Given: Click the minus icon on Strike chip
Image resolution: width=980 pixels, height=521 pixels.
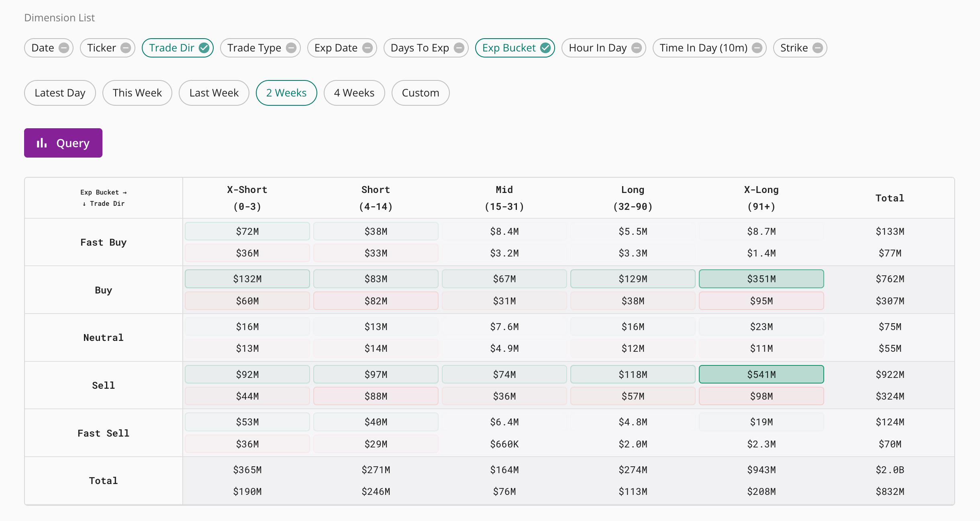Looking at the screenshot, I should pyautogui.click(x=818, y=48).
